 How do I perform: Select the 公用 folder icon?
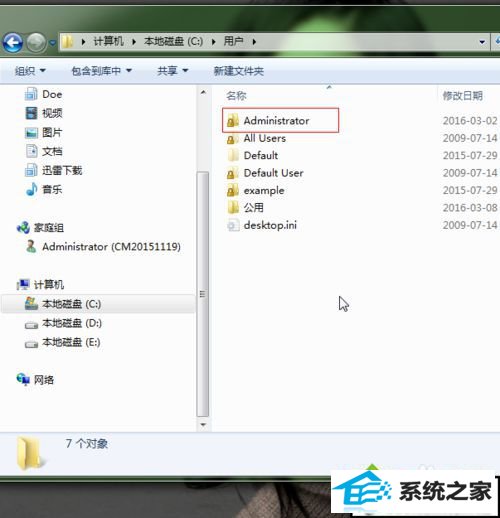233,208
